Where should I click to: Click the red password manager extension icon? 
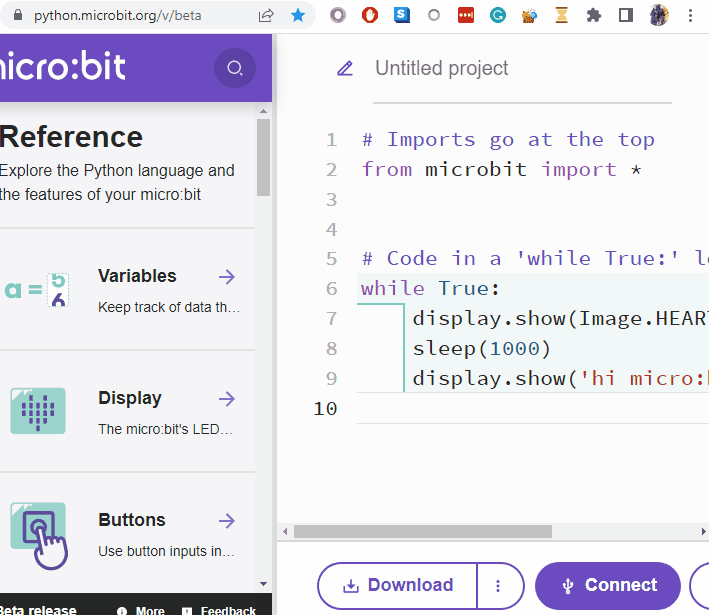(466, 15)
